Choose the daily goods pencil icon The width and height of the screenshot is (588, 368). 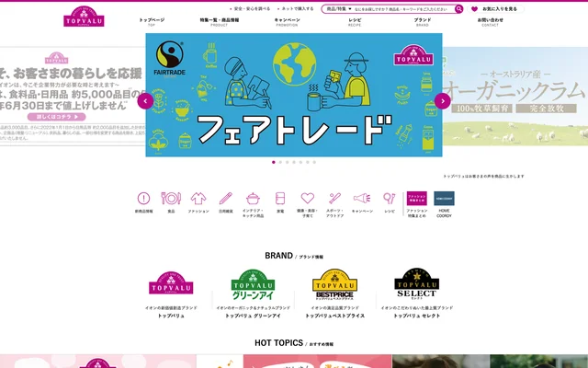click(x=226, y=199)
